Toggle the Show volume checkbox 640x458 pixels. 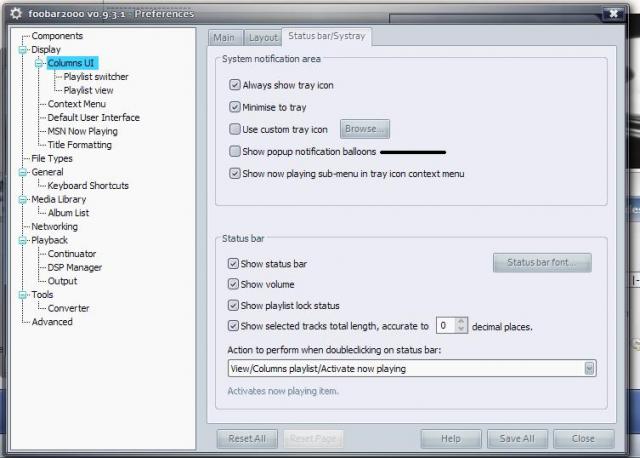coord(233,284)
